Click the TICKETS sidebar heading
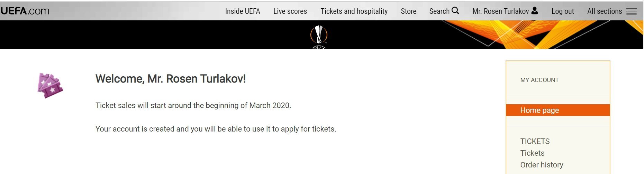The image size is (644, 174). pos(535,141)
